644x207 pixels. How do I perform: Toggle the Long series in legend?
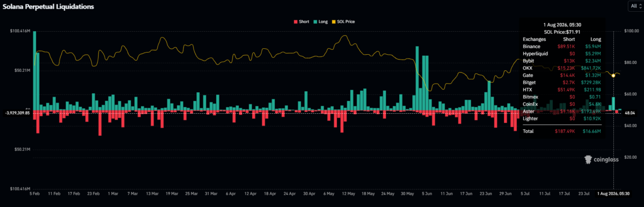click(x=320, y=21)
